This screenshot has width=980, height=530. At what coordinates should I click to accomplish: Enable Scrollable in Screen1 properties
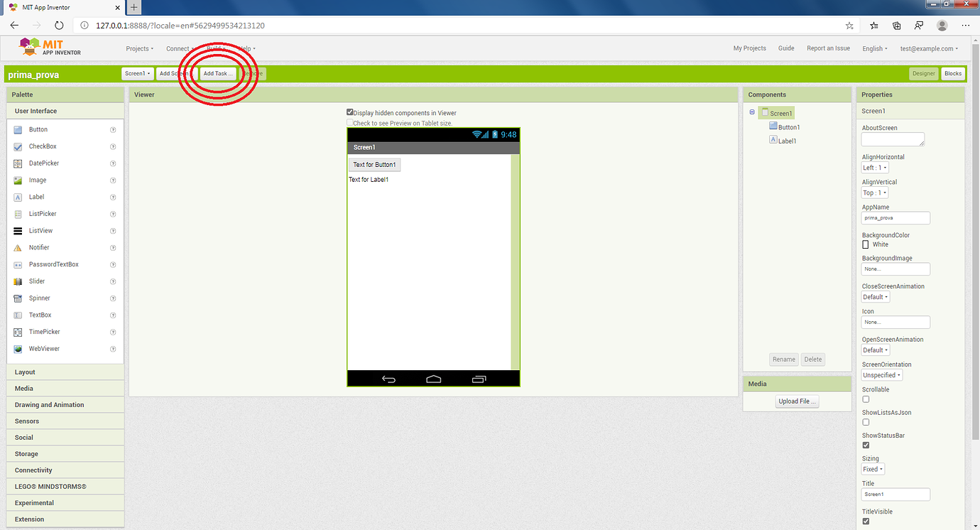tap(865, 399)
